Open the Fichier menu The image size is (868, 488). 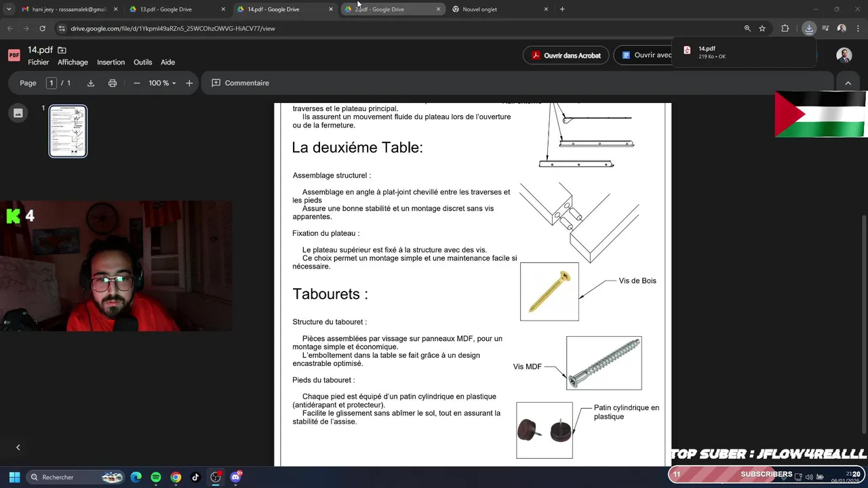point(39,62)
